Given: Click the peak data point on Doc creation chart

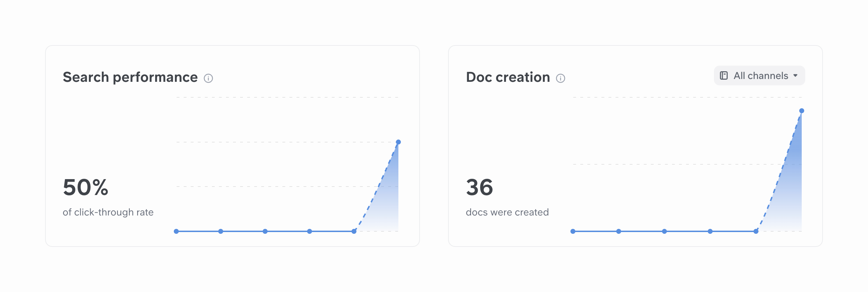Looking at the screenshot, I should 802,111.
